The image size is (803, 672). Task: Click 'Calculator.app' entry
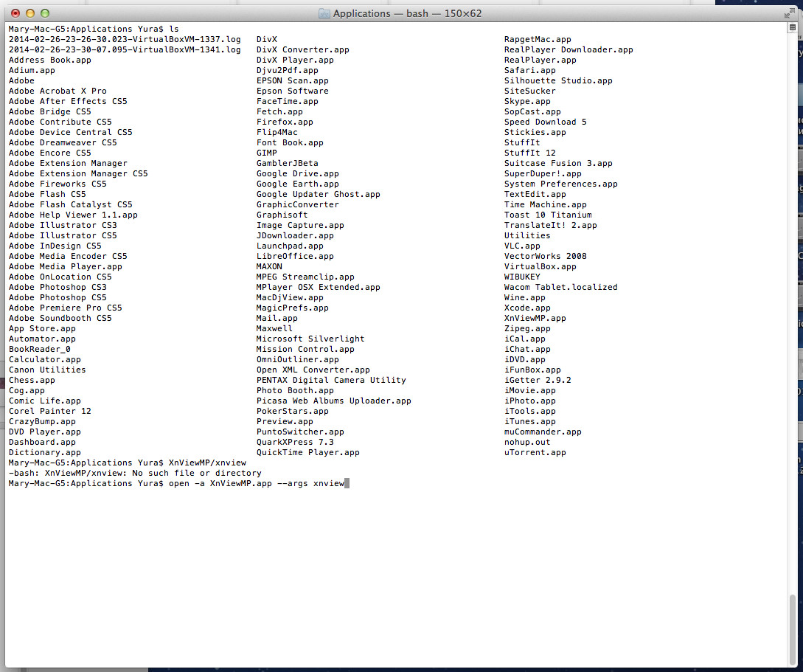44,359
